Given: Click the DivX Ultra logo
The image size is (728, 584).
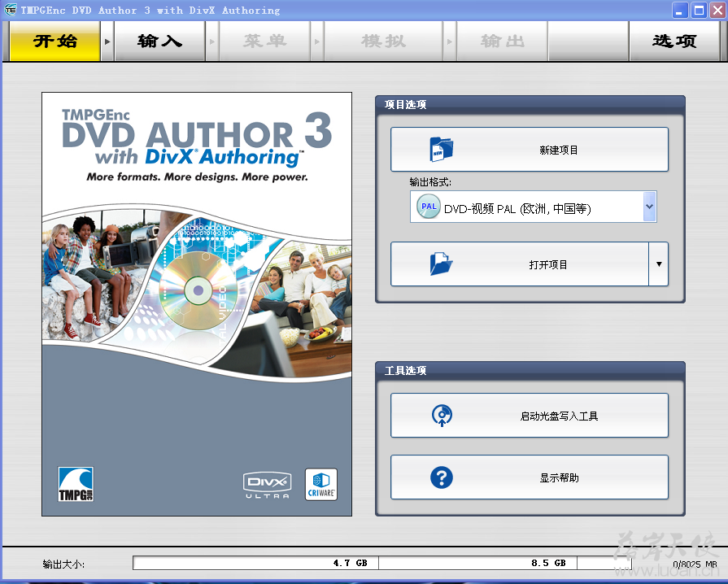Looking at the screenshot, I should (x=268, y=486).
